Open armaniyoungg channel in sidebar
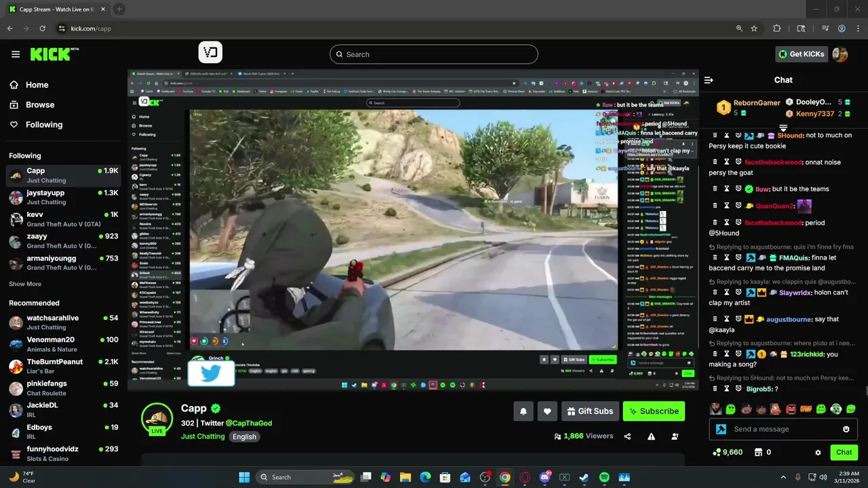 64,262
